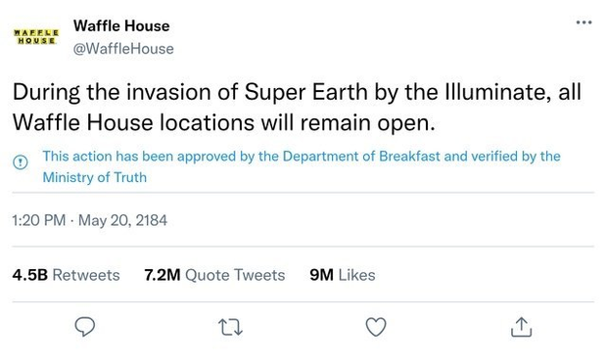Open the share tweet icon
Viewport: 607px width, 364px height.
click(x=522, y=327)
